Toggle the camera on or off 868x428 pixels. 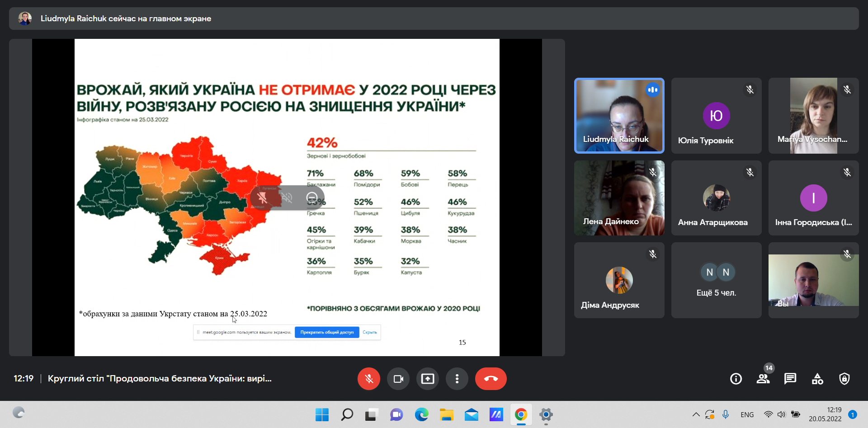398,379
